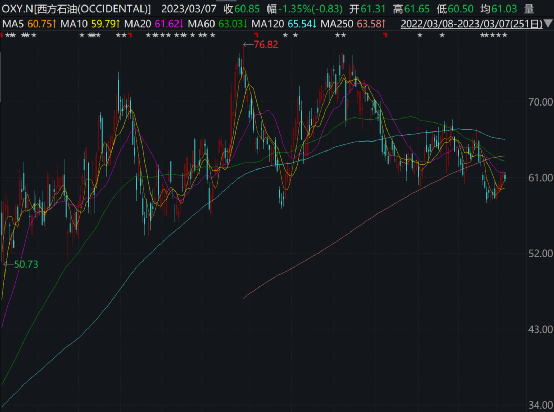Click the low price 60.50
Image resolution: width=554 pixels, height=412 pixels.
point(460,9)
